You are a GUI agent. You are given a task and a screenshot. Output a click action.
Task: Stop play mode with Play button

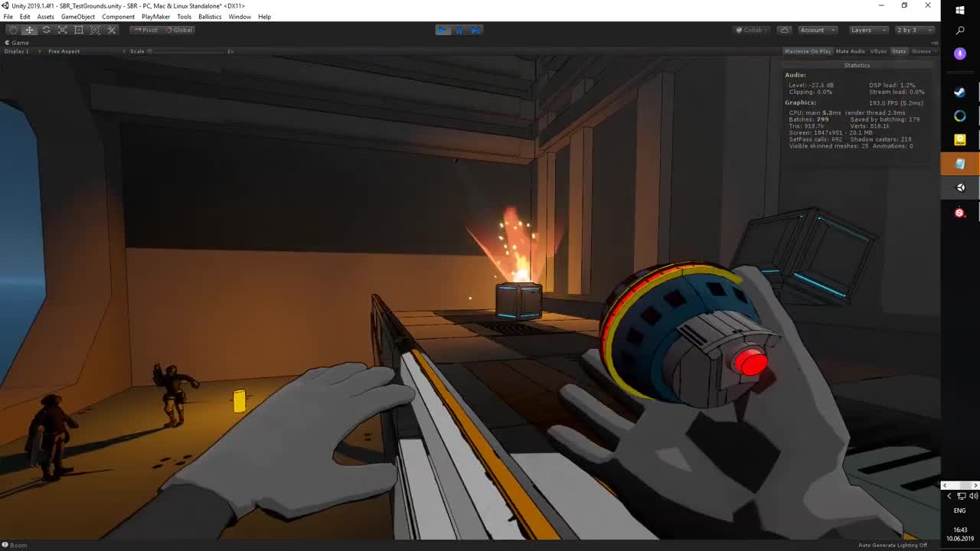coord(443,30)
